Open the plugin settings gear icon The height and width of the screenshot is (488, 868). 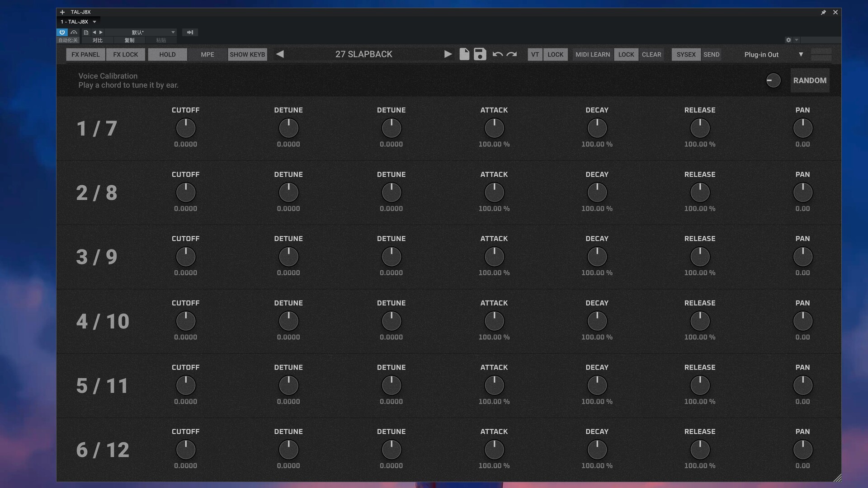coord(788,40)
